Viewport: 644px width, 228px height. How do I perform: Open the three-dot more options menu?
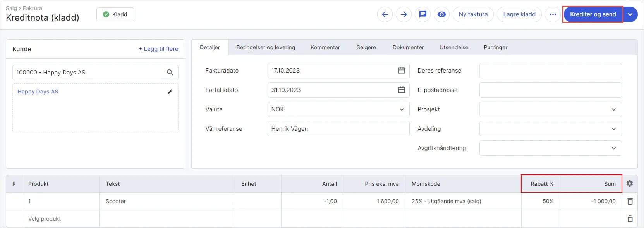[553, 14]
